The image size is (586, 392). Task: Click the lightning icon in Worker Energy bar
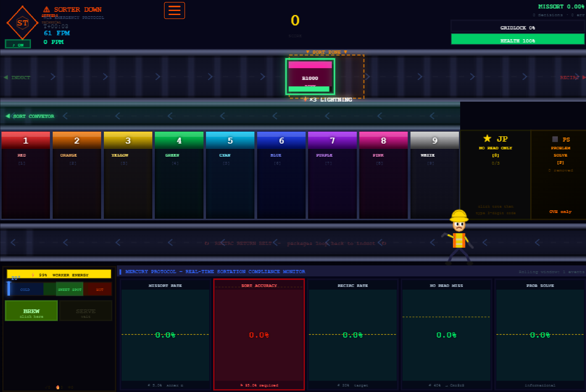pos(33,275)
